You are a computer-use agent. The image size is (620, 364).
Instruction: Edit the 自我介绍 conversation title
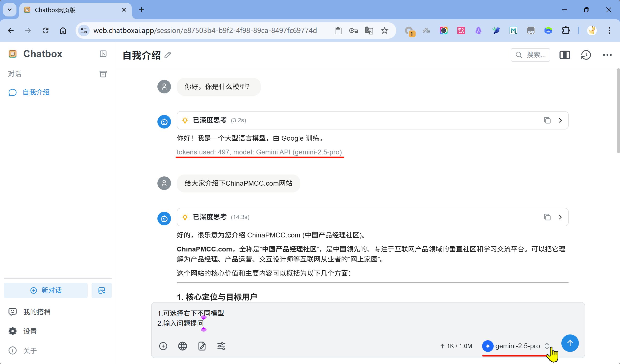pos(168,55)
